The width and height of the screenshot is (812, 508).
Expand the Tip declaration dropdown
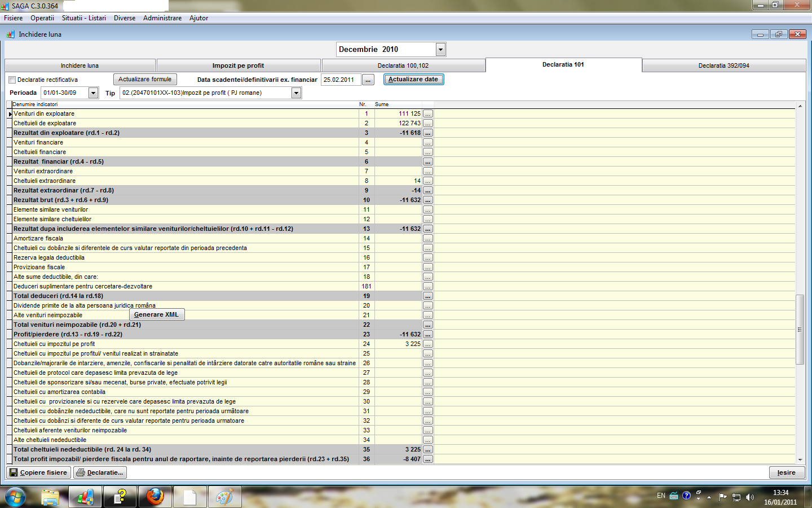pyautogui.click(x=297, y=93)
